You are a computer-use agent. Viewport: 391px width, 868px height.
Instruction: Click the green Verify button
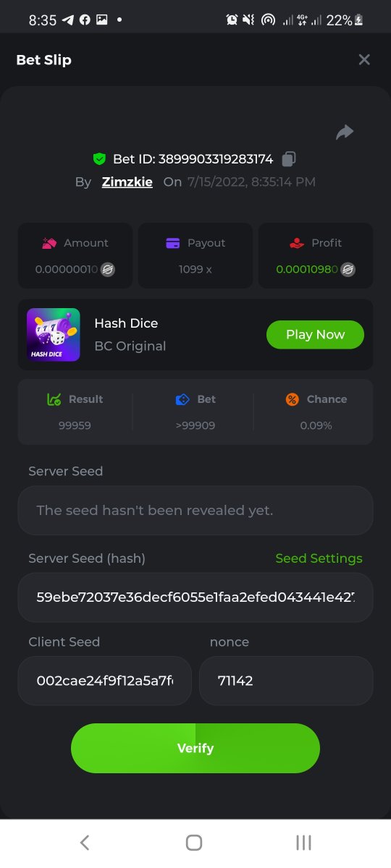[195, 748]
